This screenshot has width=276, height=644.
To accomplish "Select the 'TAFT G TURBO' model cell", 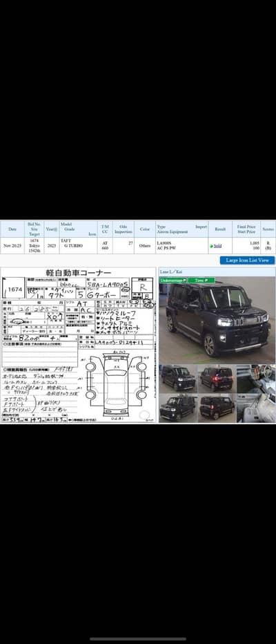I will tap(78, 245).
